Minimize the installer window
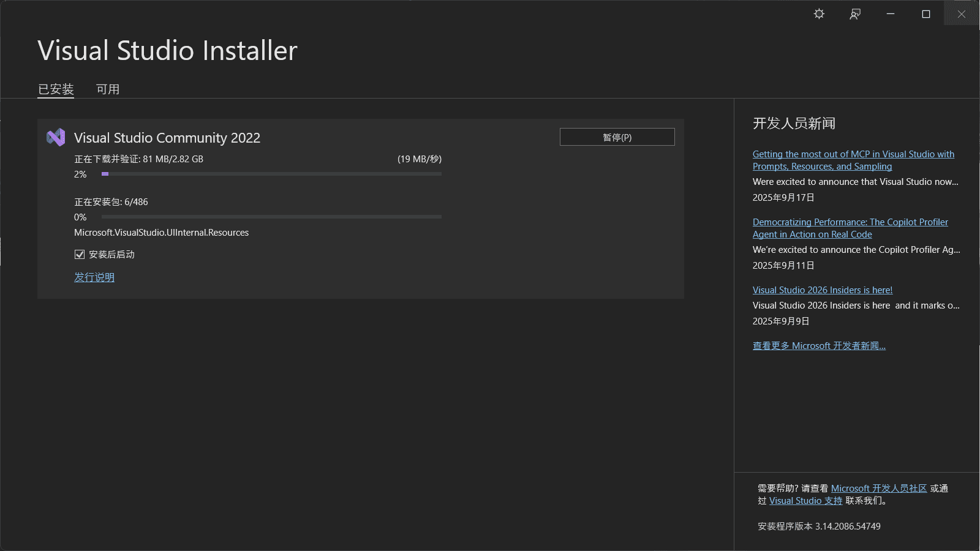The height and width of the screenshot is (551, 980). tap(891, 14)
